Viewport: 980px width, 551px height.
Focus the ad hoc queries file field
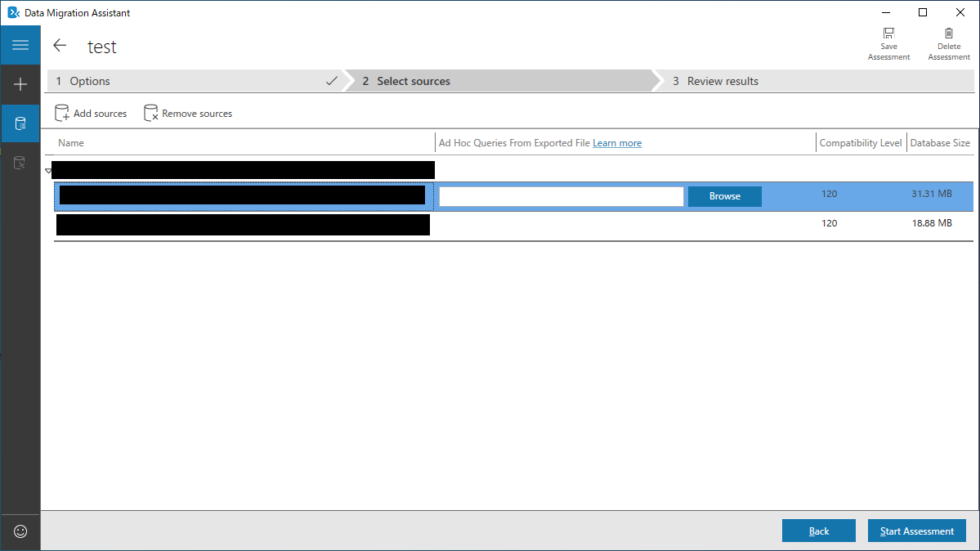[x=562, y=196]
